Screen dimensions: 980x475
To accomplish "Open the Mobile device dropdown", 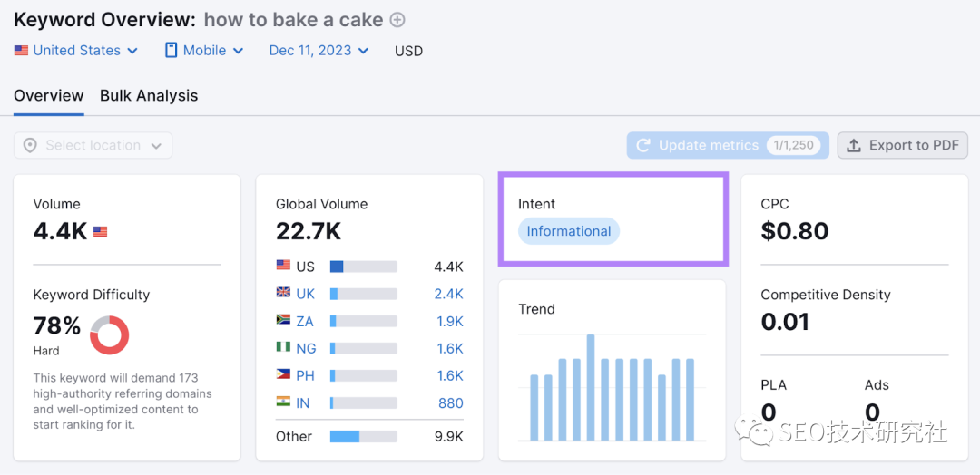I will point(204,51).
